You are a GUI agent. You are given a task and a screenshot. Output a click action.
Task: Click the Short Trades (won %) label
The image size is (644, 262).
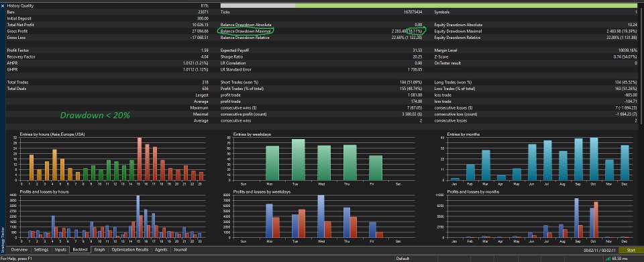[239, 82]
